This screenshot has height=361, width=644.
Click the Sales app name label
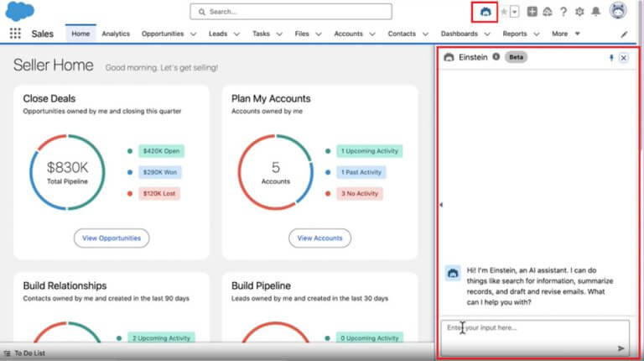42,34
